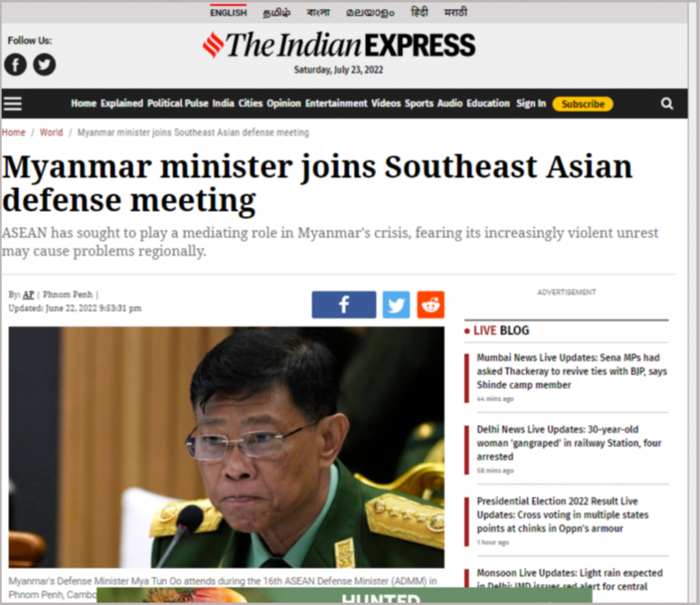Viewport: 700px width, 605px height.
Task: Go to the Sports section
Action: pyautogui.click(x=419, y=104)
